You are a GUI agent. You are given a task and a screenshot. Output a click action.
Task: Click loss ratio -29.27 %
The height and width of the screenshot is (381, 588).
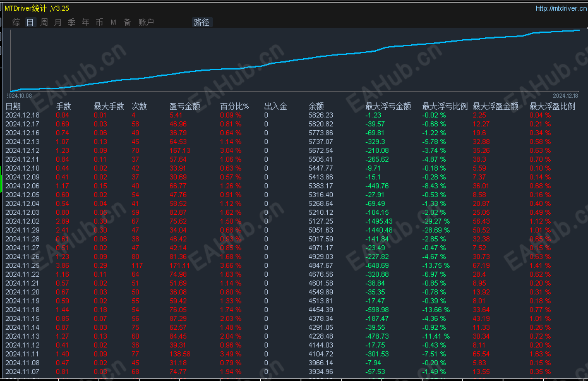pos(436,221)
